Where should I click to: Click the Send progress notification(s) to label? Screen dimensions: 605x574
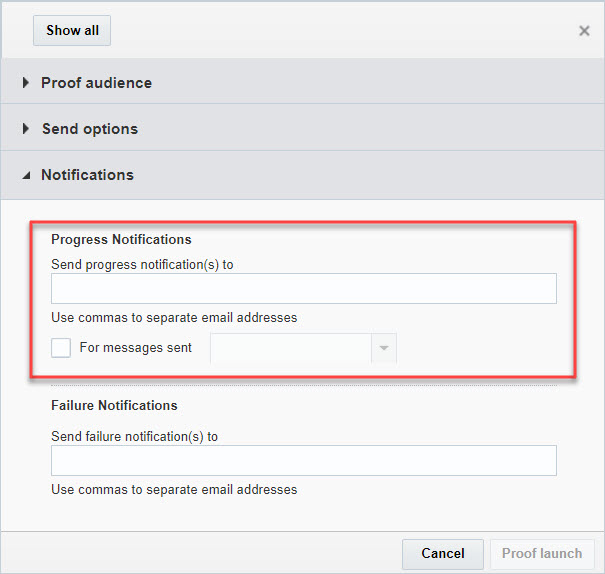(149, 265)
